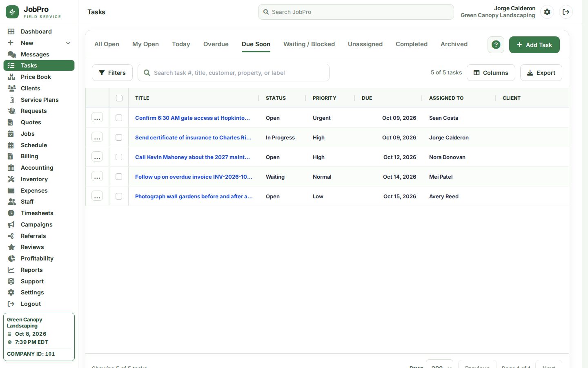Switch to the All Open tab
Viewport: 588px width, 368px height.
(x=107, y=44)
